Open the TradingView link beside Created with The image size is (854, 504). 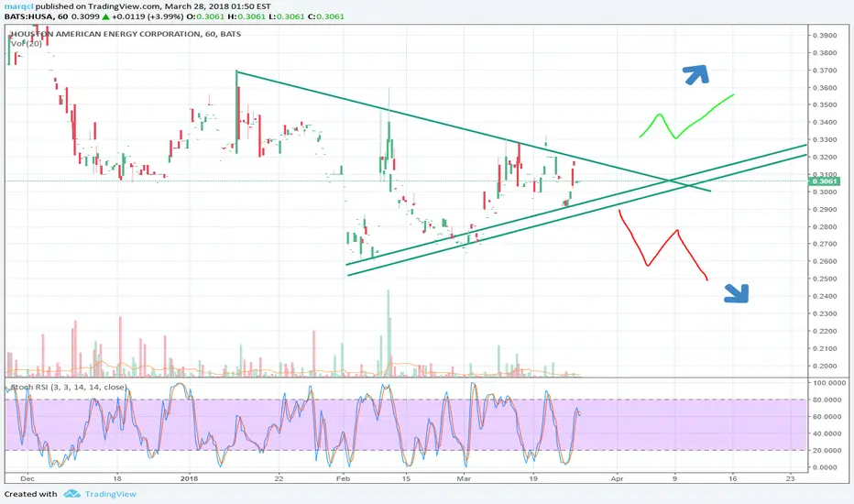[111, 494]
